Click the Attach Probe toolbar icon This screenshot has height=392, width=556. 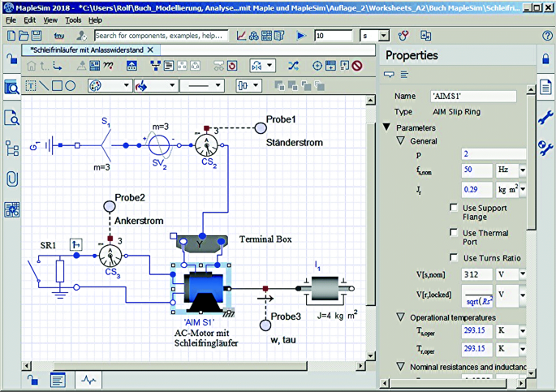(x=317, y=66)
